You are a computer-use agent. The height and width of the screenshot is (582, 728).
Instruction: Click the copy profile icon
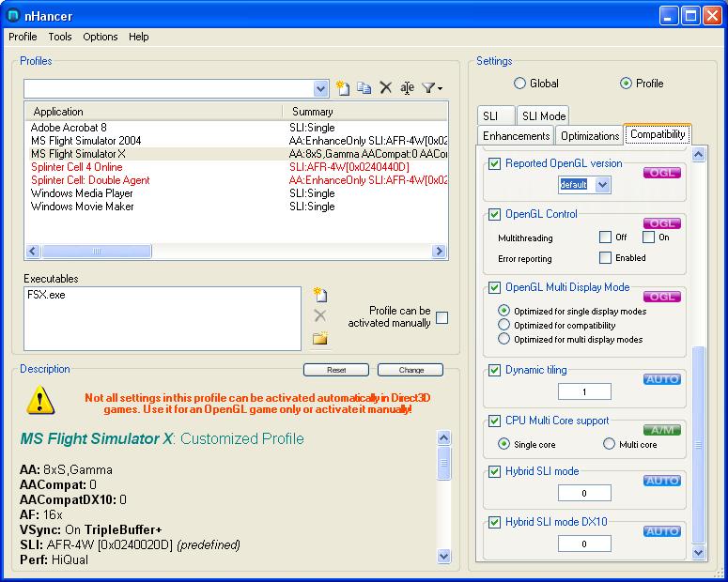[x=364, y=88]
